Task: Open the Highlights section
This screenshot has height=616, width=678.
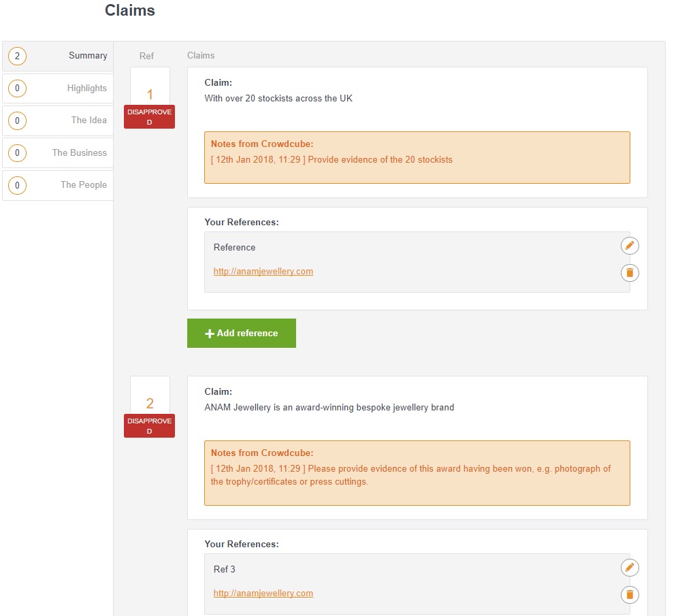Action: 86,88
